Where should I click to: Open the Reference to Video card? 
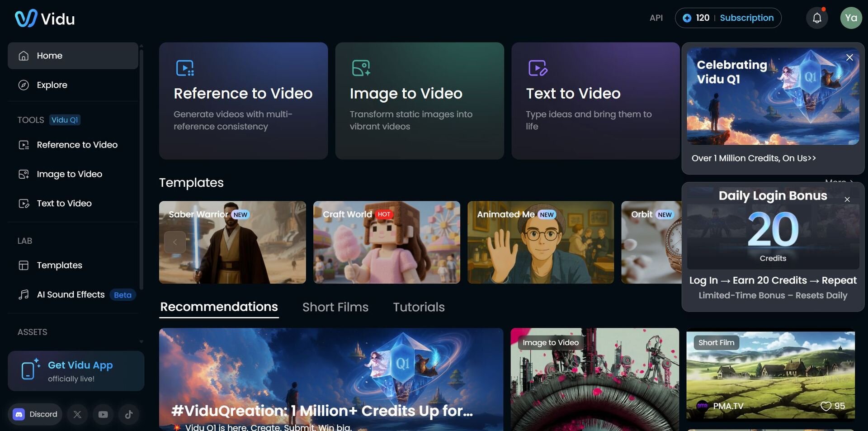pos(243,101)
